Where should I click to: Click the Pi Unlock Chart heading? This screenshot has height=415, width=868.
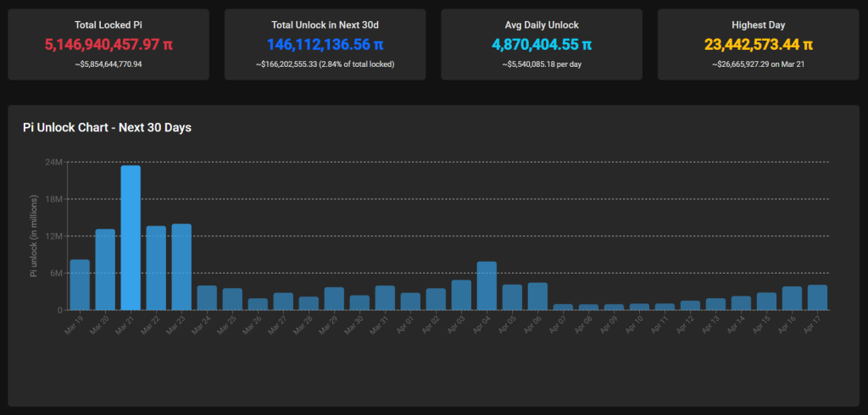pyautogui.click(x=107, y=128)
